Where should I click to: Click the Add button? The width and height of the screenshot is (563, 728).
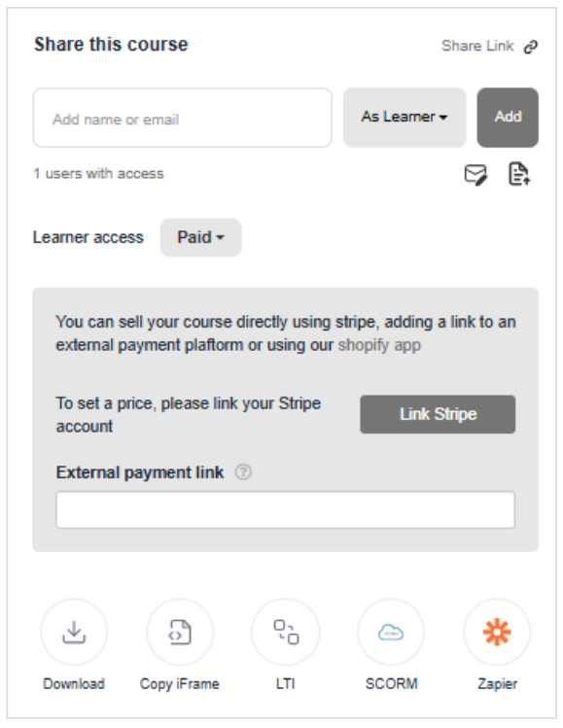point(508,118)
